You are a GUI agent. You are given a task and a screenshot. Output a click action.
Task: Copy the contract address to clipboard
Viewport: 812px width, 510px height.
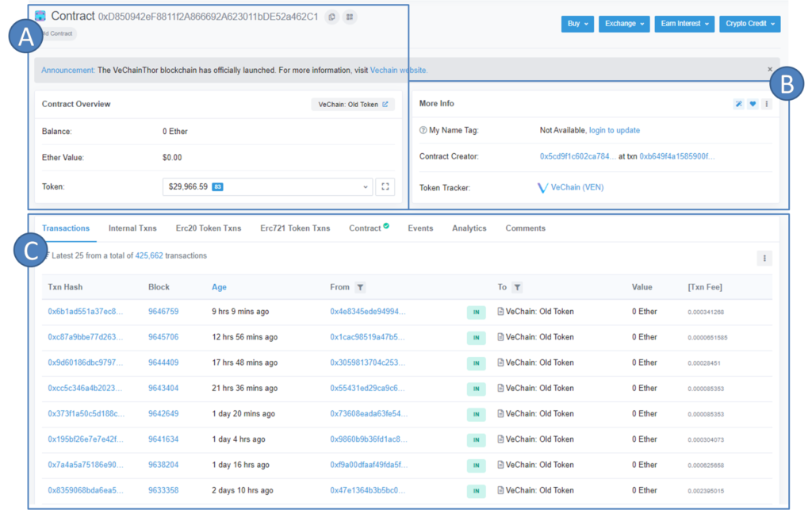pos(331,17)
